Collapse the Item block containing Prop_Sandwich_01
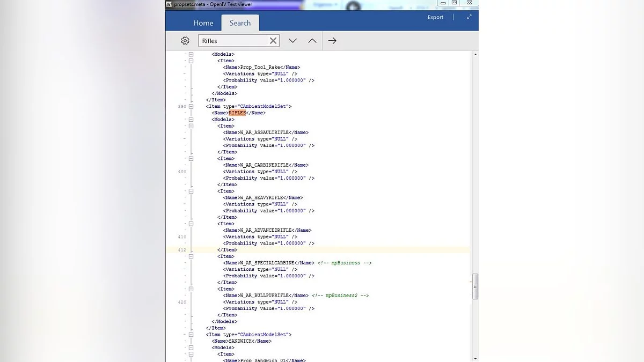The width and height of the screenshot is (644, 362). pos(191,354)
